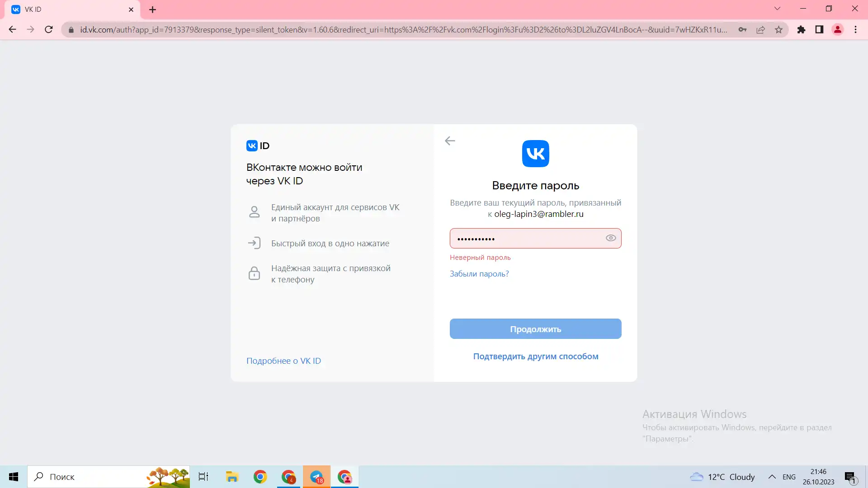Click the sign-in arrow icon beside 'Быстрый вход'
The height and width of the screenshot is (488, 868).
coord(255,243)
